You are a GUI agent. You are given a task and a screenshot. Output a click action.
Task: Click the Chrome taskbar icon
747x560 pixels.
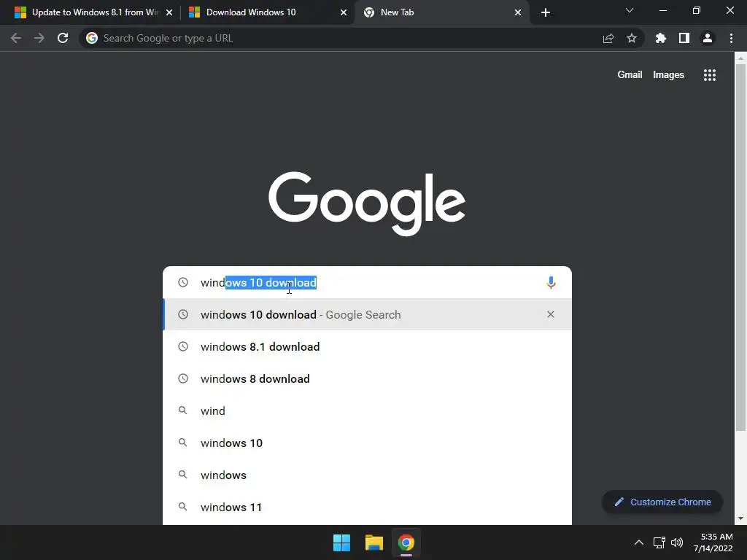pos(406,542)
